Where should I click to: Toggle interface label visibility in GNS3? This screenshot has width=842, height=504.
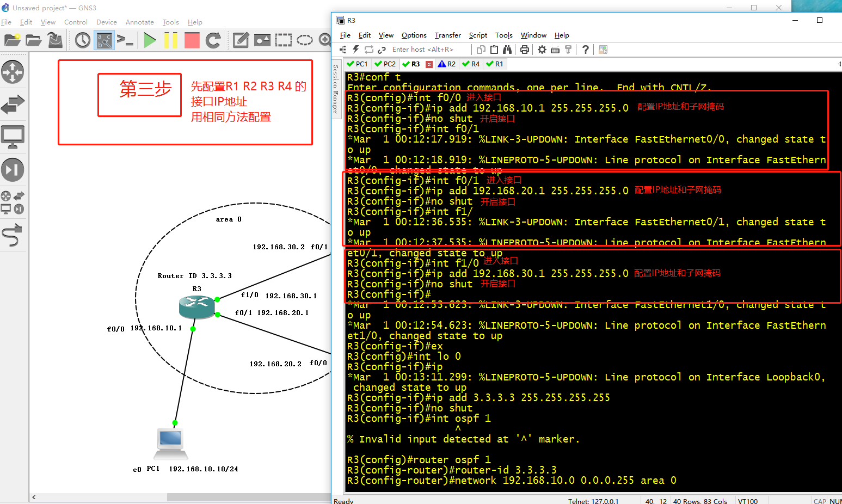pos(104,40)
